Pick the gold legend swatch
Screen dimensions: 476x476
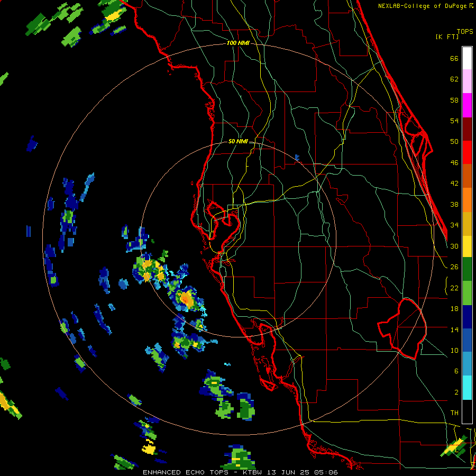click(467, 224)
